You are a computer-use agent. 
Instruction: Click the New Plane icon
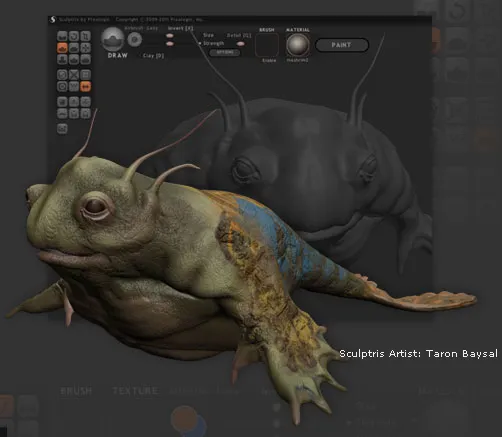pos(74,102)
